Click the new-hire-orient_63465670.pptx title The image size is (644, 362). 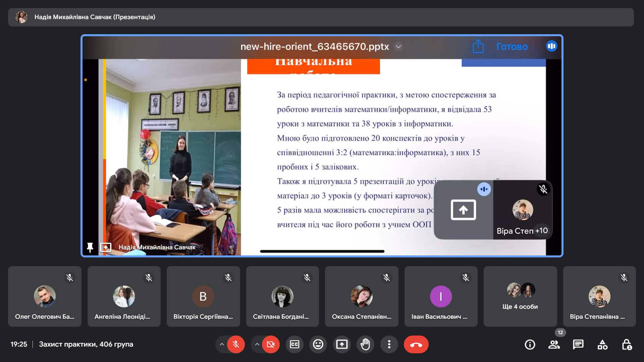click(x=315, y=47)
